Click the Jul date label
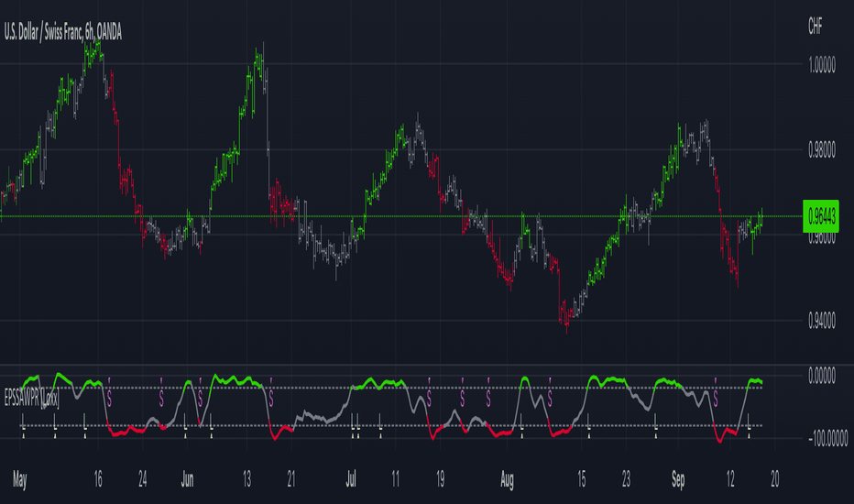This screenshot has height=504, width=854. click(x=351, y=479)
